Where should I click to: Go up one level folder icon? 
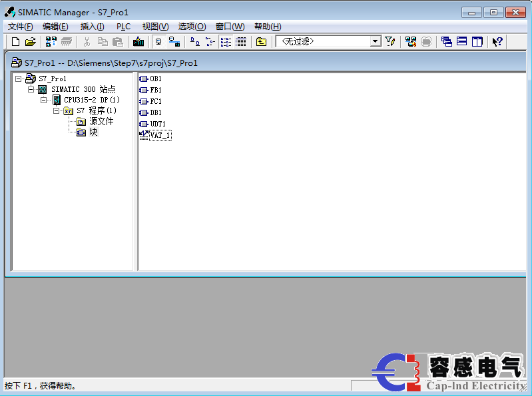point(261,42)
